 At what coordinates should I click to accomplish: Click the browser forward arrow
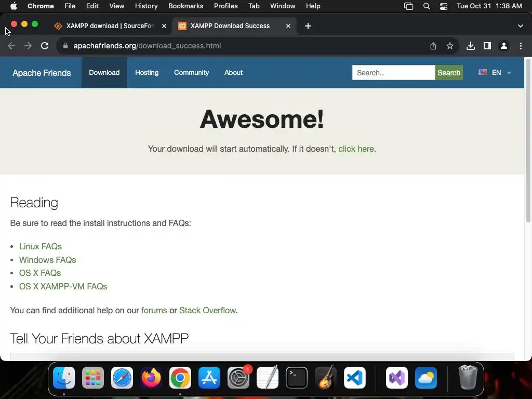pos(28,46)
